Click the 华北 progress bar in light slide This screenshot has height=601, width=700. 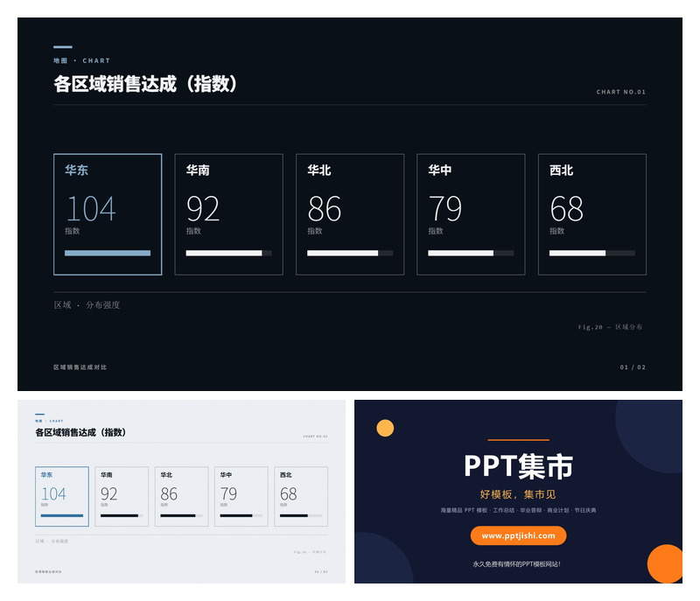[182, 516]
